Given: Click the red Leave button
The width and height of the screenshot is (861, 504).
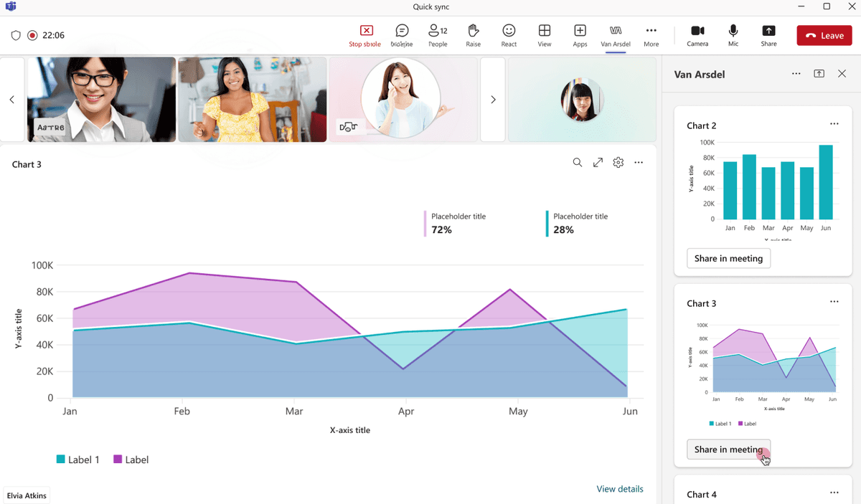Looking at the screenshot, I should (824, 35).
